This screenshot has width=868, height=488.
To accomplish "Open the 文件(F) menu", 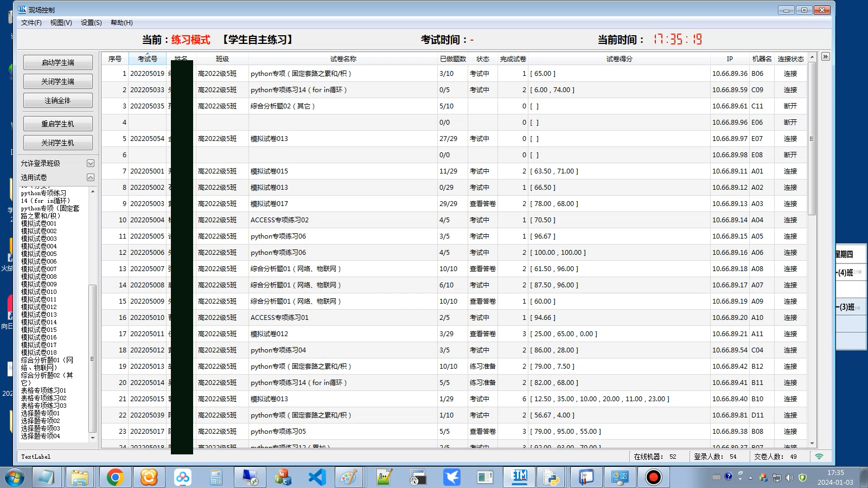I will pyautogui.click(x=31, y=23).
